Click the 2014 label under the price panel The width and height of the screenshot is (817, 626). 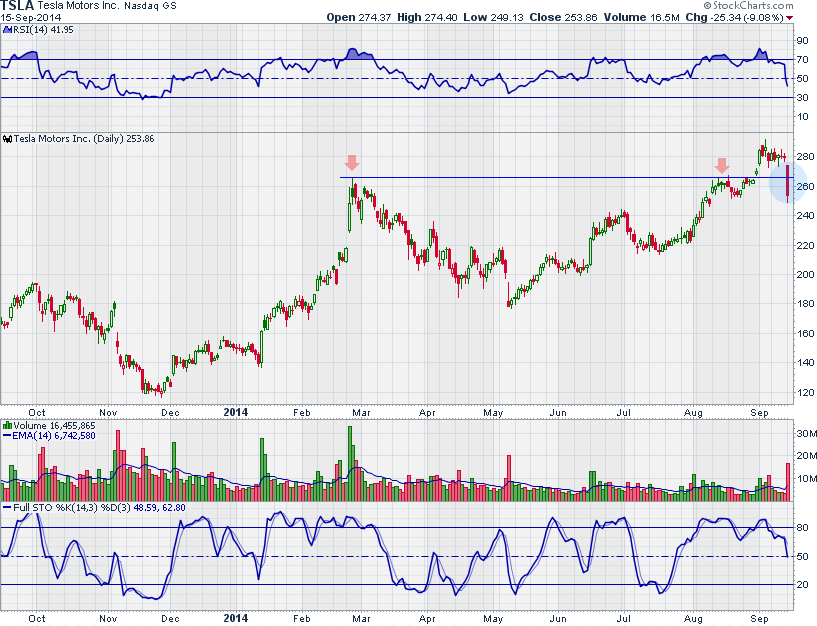(x=236, y=412)
